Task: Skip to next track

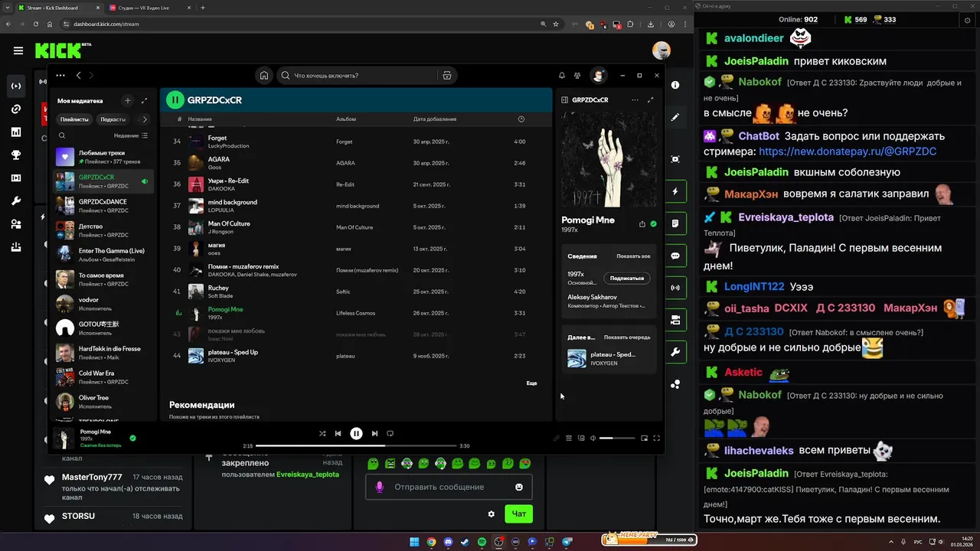Action: tap(374, 433)
